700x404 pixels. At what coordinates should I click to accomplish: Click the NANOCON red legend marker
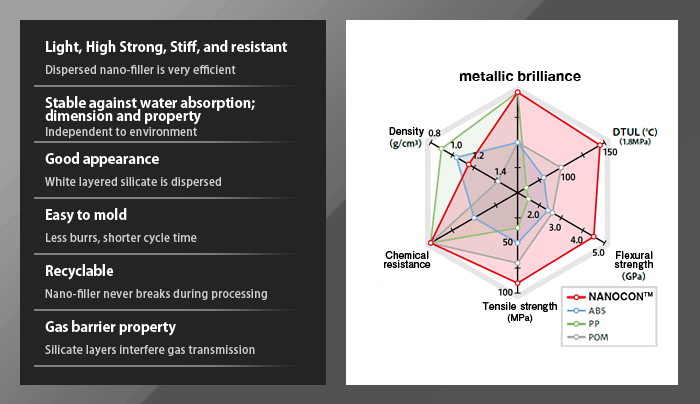[576, 297]
